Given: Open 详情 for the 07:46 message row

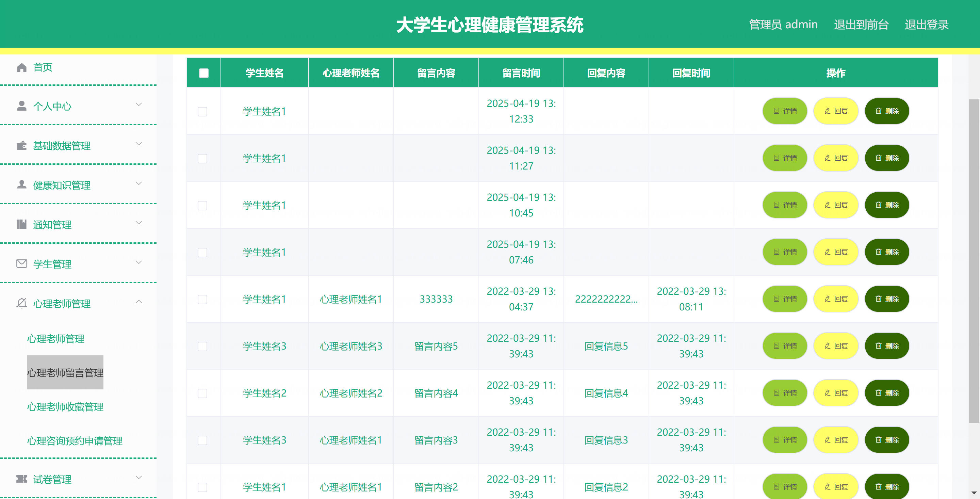Looking at the screenshot, I should [x=785, y=252].
